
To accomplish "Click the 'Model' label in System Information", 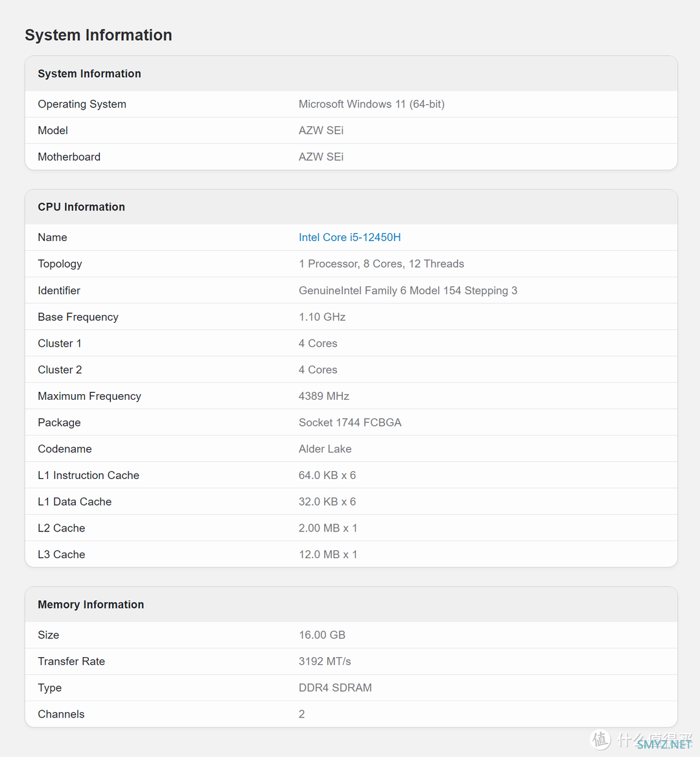I will (52, 131).
